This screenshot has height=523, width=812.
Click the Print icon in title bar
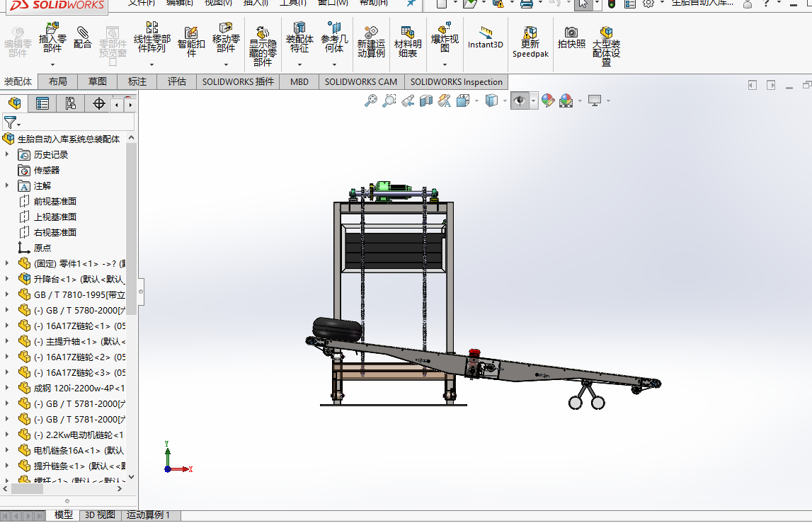[x=527, y=4]
